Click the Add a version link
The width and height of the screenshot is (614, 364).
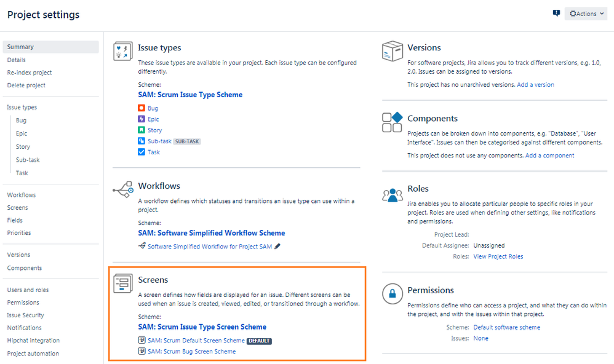pyautogui.click(x=536, y=84)
